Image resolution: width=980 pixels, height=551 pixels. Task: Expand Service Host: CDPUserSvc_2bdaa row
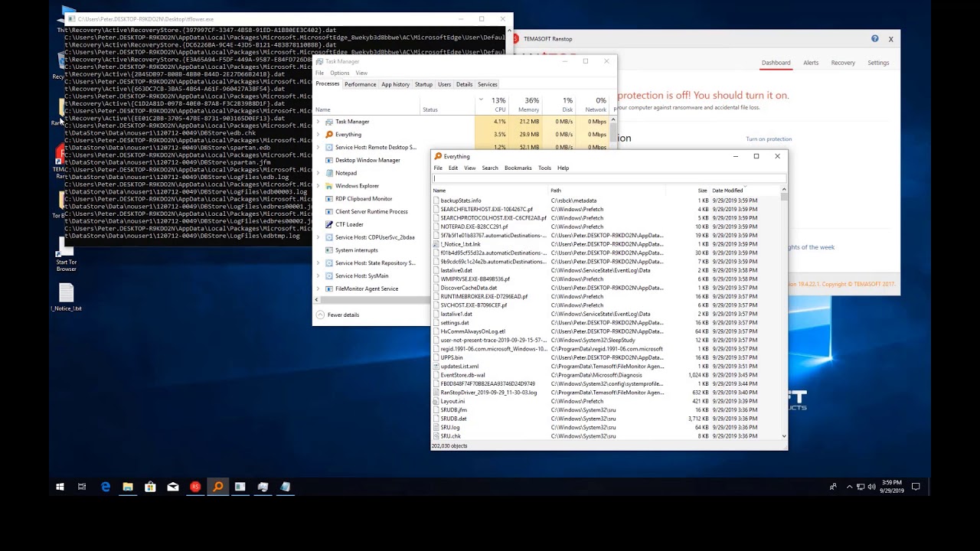(318, 237)
